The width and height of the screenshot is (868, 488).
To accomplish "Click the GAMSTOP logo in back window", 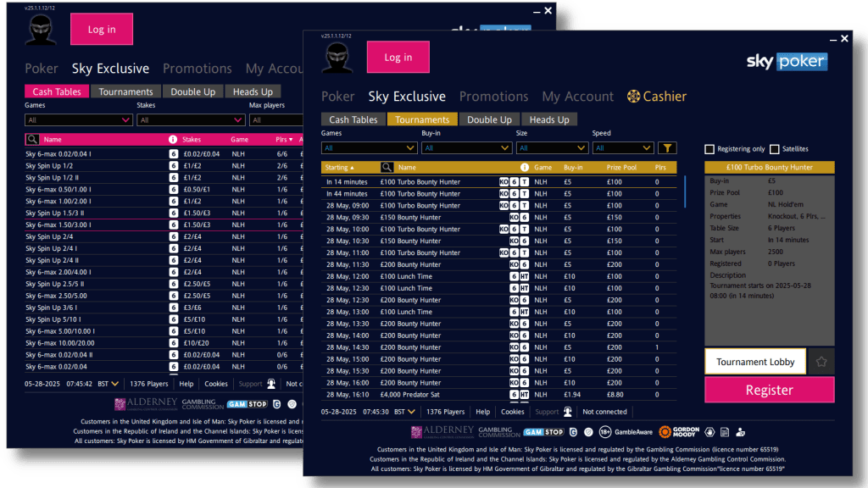I will (x=247, y=404).
